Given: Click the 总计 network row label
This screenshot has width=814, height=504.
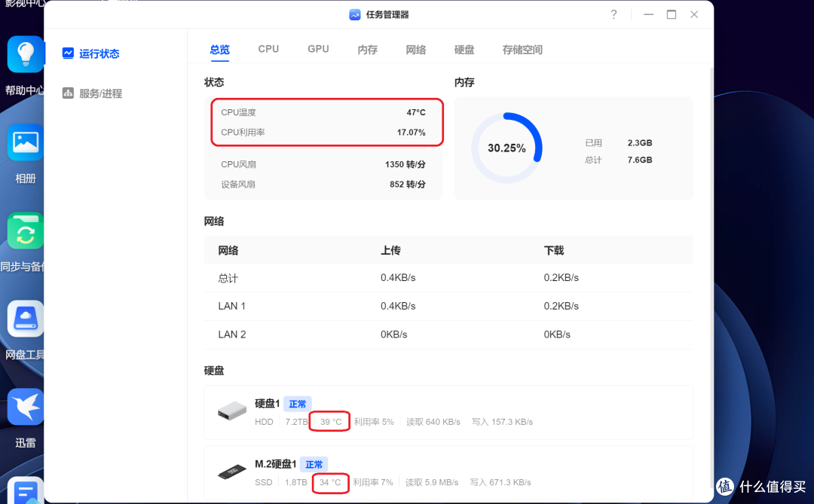Looking at the screenshot, I should click(228, 278).
